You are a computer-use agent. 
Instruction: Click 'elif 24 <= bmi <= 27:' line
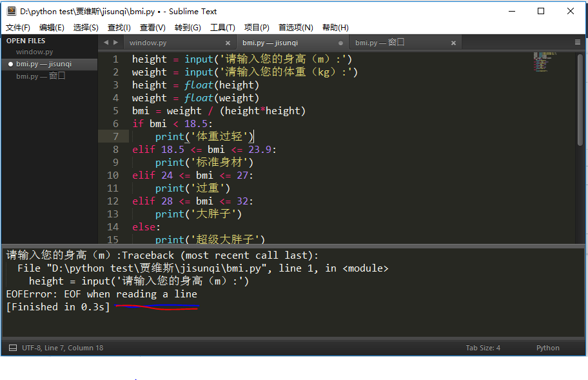(x=193, y=175)
